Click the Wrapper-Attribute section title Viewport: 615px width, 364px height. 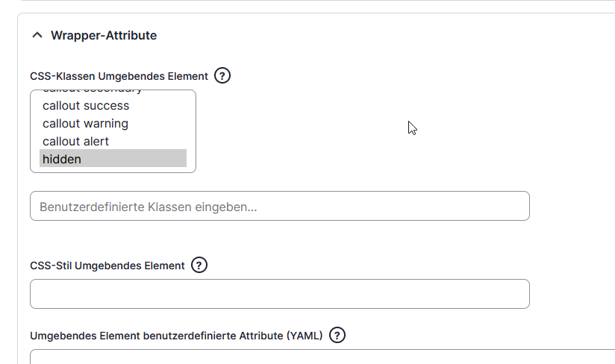coord(104,35)
